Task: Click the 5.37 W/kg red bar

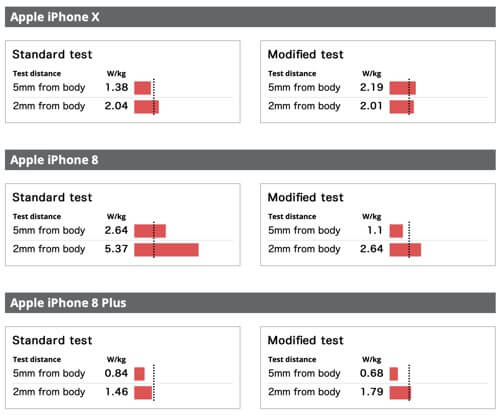Action: 166,250
